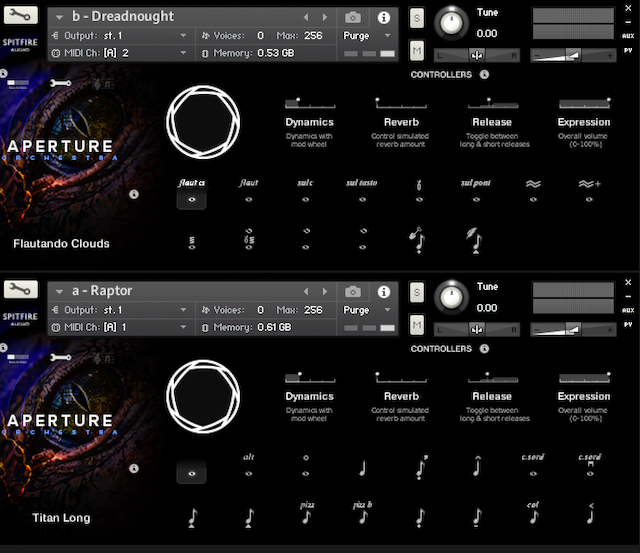This screenshot has width=640, height=553.
Task: Minimize the Dreadnought instrument panel
Action: point(628,22)
